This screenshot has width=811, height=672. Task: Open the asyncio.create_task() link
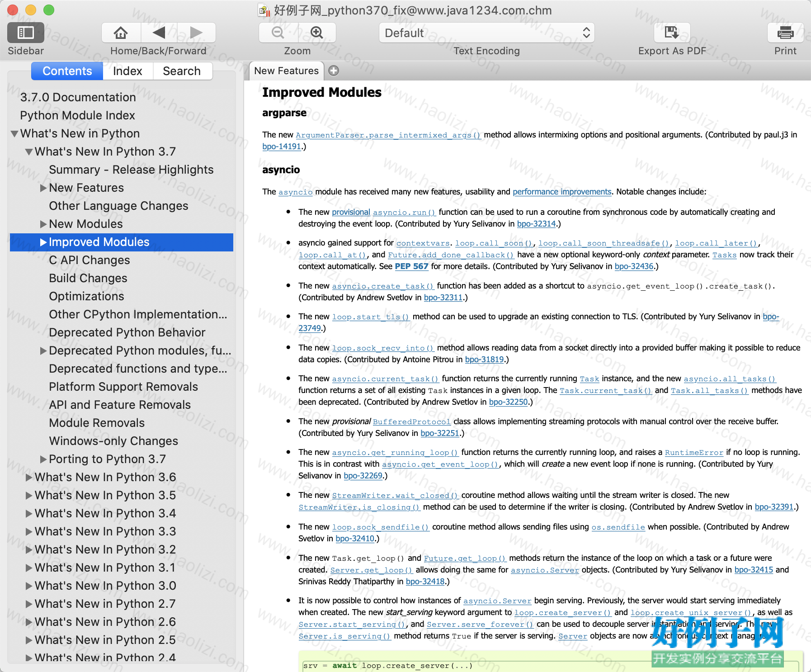pyautogui.click(x=383, y=286)
